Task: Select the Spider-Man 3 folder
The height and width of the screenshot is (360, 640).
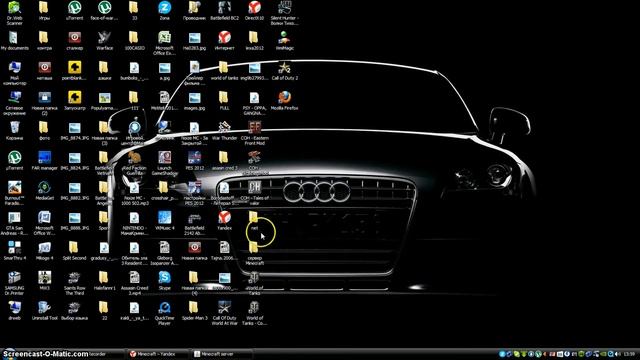Action: (x=194, y=311)
